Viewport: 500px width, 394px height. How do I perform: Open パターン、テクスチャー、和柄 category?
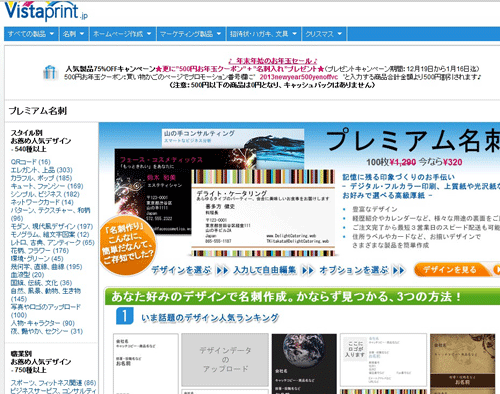[50, 214]
